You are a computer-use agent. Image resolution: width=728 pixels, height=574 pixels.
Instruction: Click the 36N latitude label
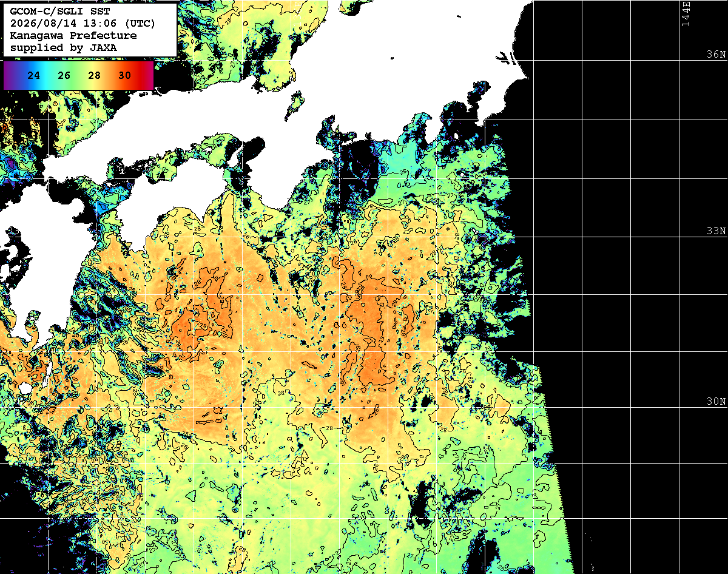coord(716,55)
